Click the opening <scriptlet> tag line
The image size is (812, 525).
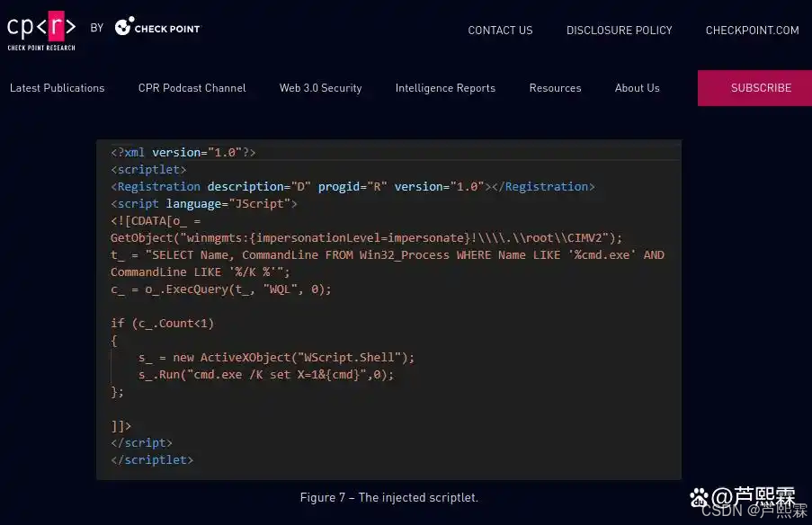pyautogui.click(x=148, y=169)
